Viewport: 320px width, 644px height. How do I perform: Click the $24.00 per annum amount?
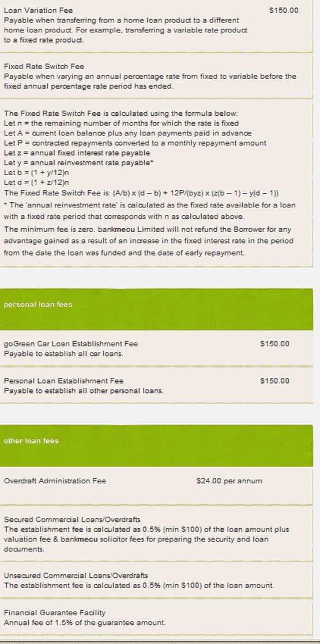(229, 481)
